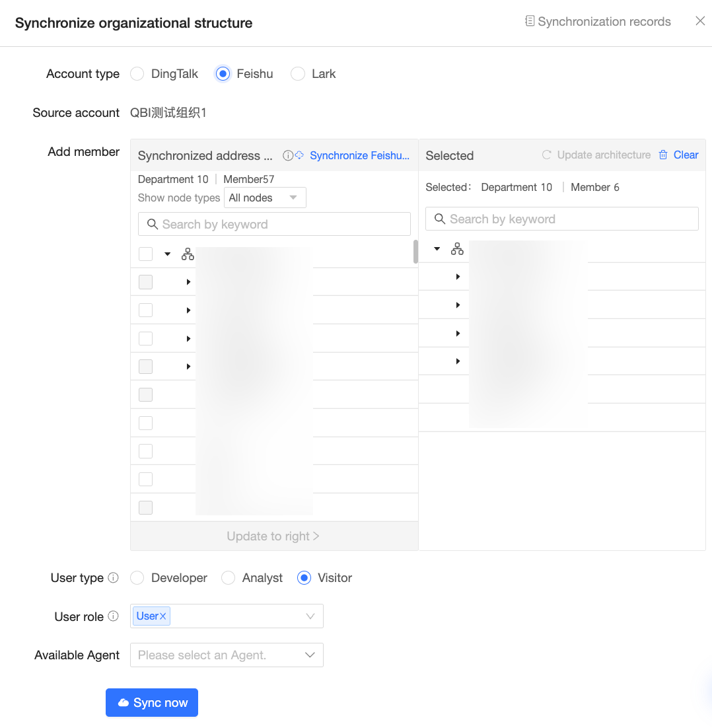Click the Selected Search by keyword field
Screen dimensions: 712x728
(562, 219)
